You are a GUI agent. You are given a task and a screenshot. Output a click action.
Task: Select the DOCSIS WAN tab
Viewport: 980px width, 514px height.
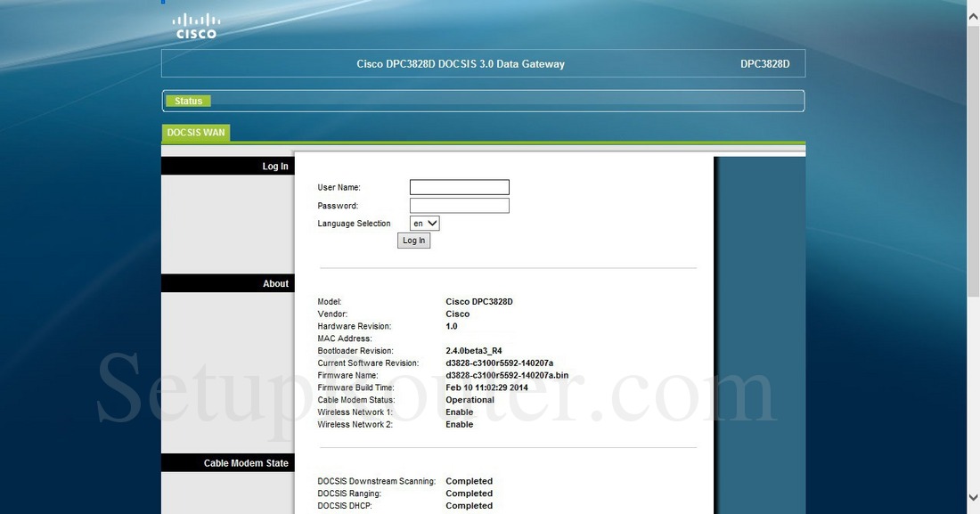pos(196,133)
